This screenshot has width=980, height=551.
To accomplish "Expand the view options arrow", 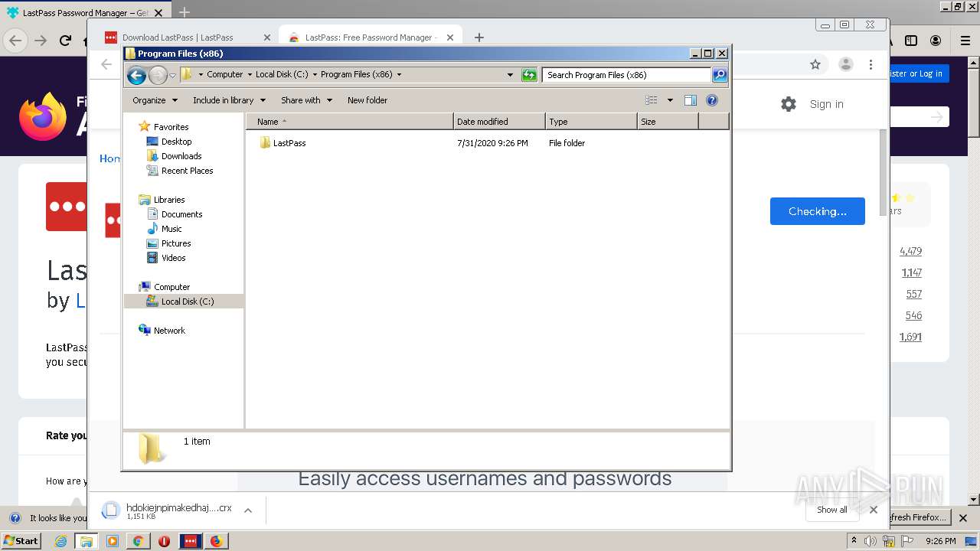I will [x=670, y=100].
